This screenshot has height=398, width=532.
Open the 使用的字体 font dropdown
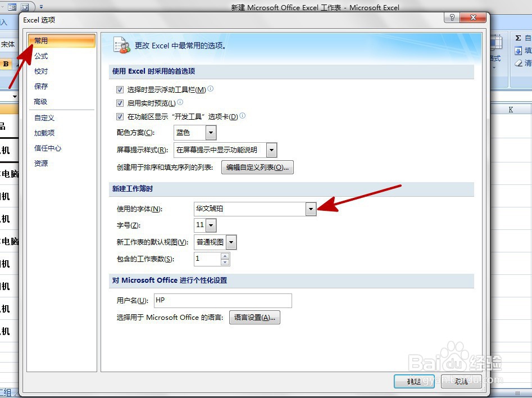click(311, 209)
